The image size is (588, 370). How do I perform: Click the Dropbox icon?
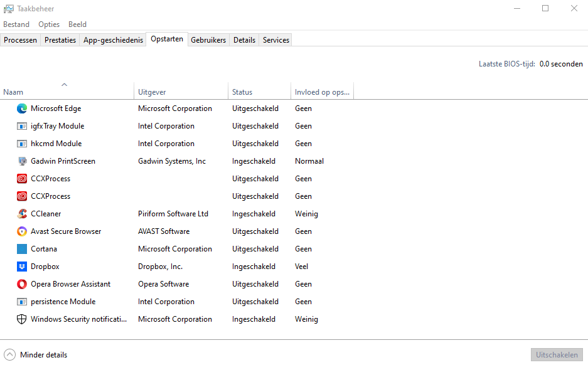click(x=22, y=267)
